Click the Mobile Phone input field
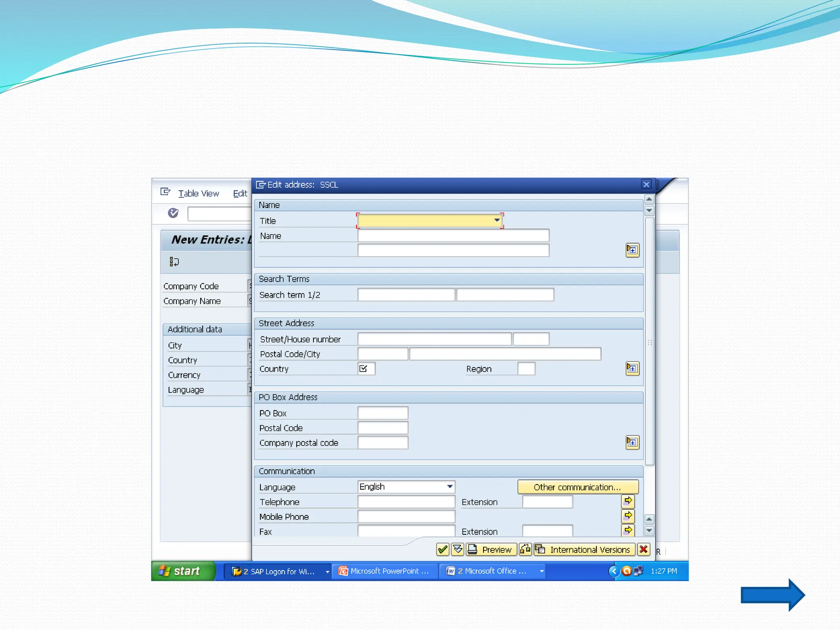This screenshot has height=630, width=840. pos(406,516)
